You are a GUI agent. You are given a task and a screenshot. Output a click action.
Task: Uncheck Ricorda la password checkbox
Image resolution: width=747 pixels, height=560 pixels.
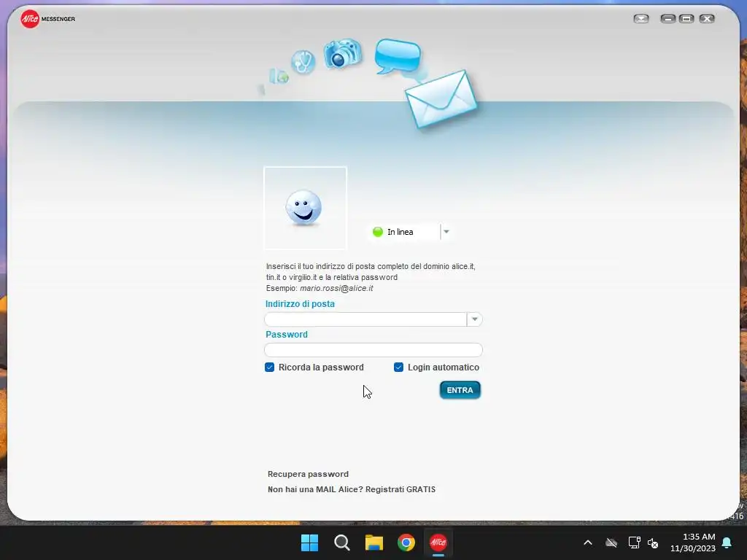[x=270, y=367]
